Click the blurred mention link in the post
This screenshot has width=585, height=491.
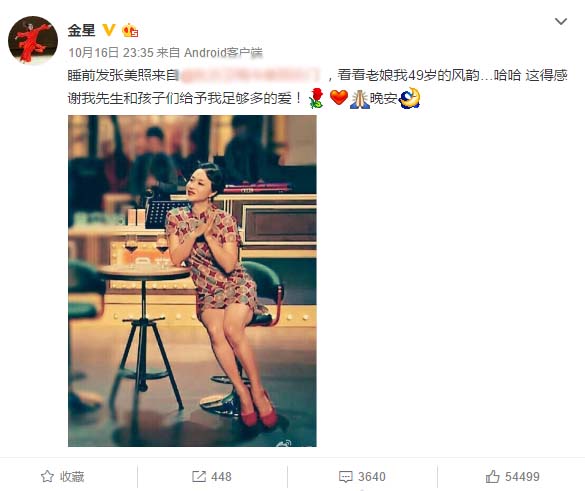tap(250, 75)
